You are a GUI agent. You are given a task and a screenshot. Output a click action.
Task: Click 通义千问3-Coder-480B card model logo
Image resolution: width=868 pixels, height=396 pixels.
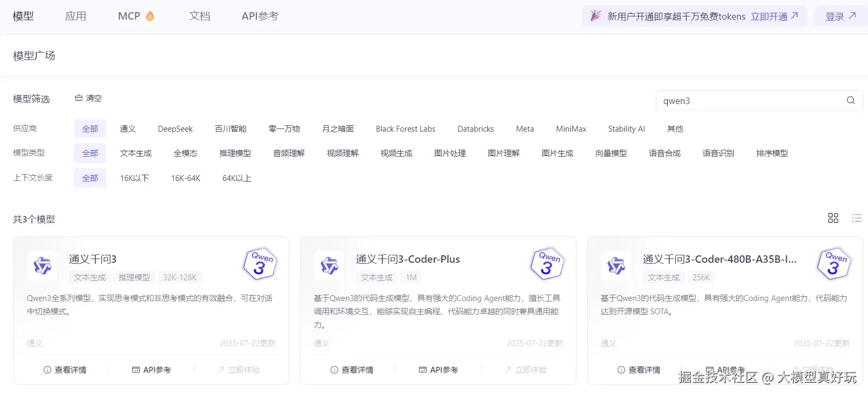coord(616,265)
